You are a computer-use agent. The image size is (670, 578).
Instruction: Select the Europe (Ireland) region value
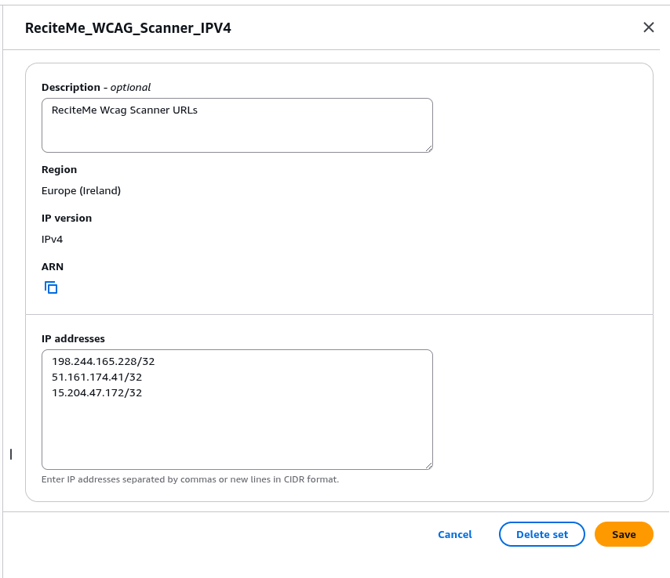click(81, 190)
